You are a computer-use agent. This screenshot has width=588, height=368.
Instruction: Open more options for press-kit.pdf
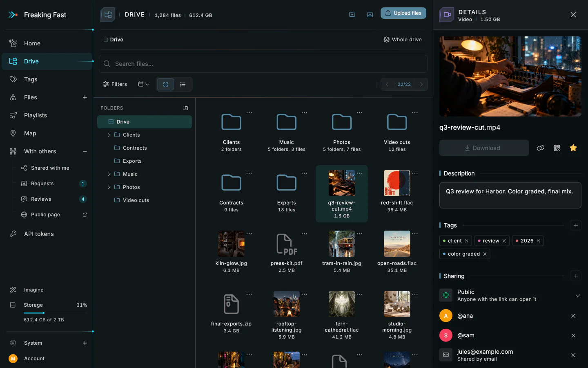(304, 234)
